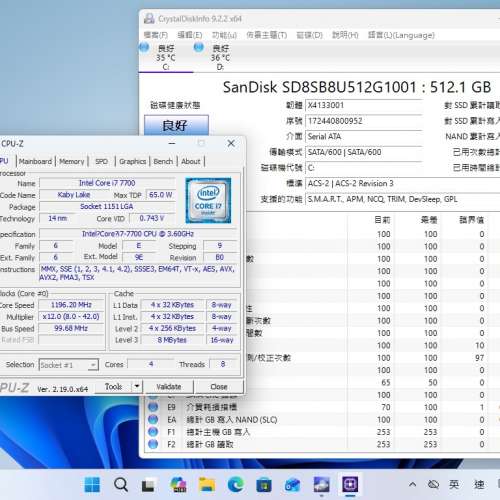Switch to the Bench tab in CPU-Z
This screenshot has width=500, height=500.
[x=163, y=161]
